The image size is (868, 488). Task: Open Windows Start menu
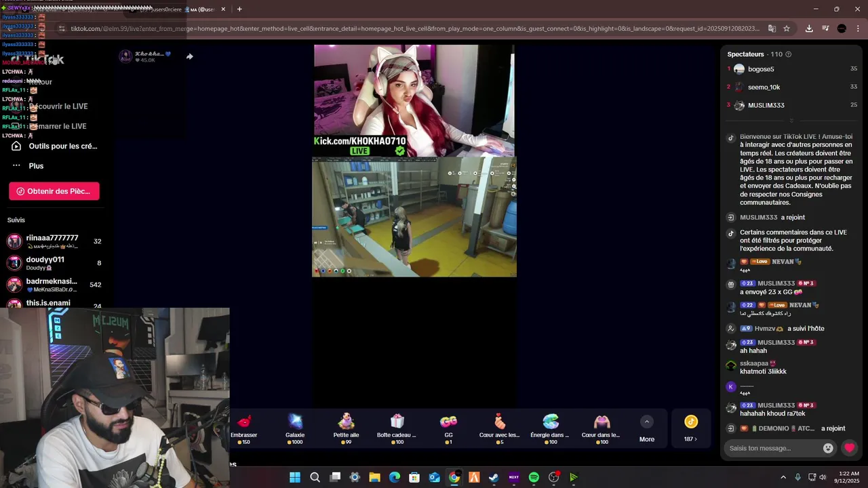[295, 477]
